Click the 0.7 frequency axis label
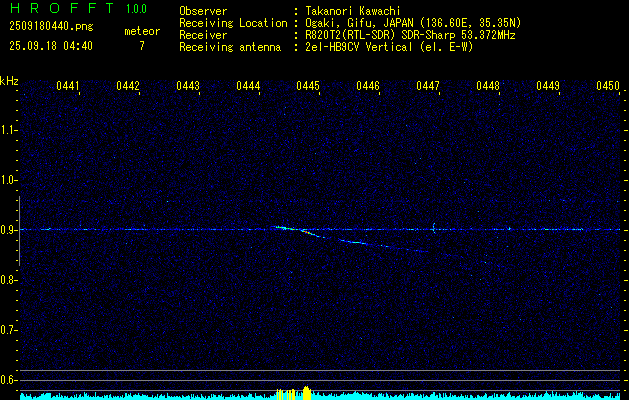The height and width of the screenshot is (400, 629). 9,330
